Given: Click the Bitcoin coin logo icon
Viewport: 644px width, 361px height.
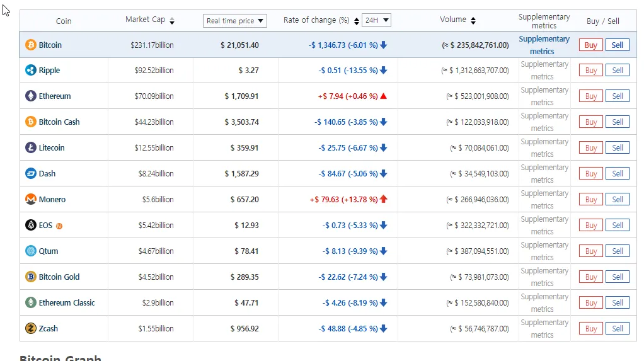Looking at the screenshot, I should (x=31, y=45).
